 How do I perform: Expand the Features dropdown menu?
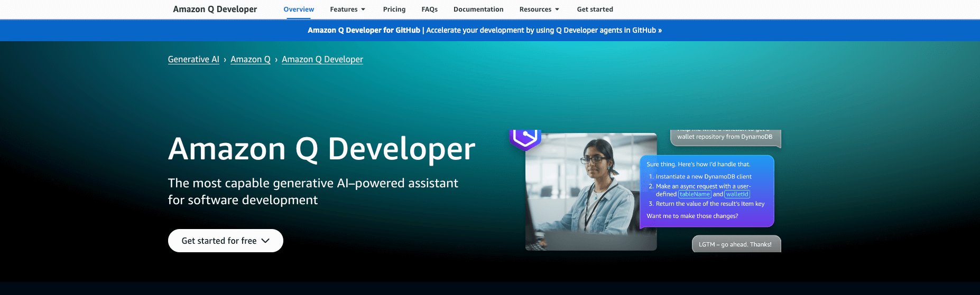click(x=347, y=9)
